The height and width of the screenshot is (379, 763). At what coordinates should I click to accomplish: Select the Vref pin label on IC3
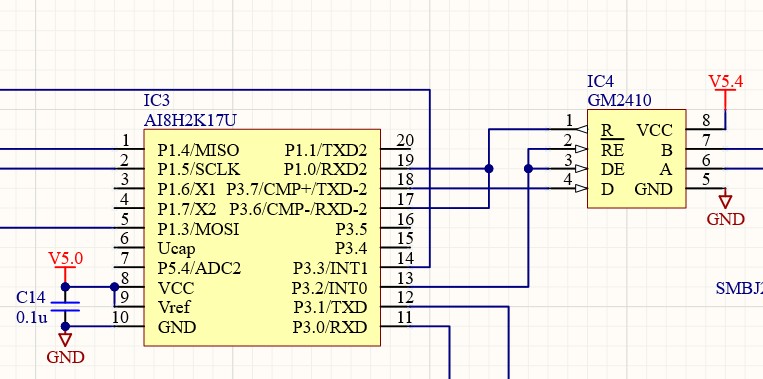click(174, 307)
